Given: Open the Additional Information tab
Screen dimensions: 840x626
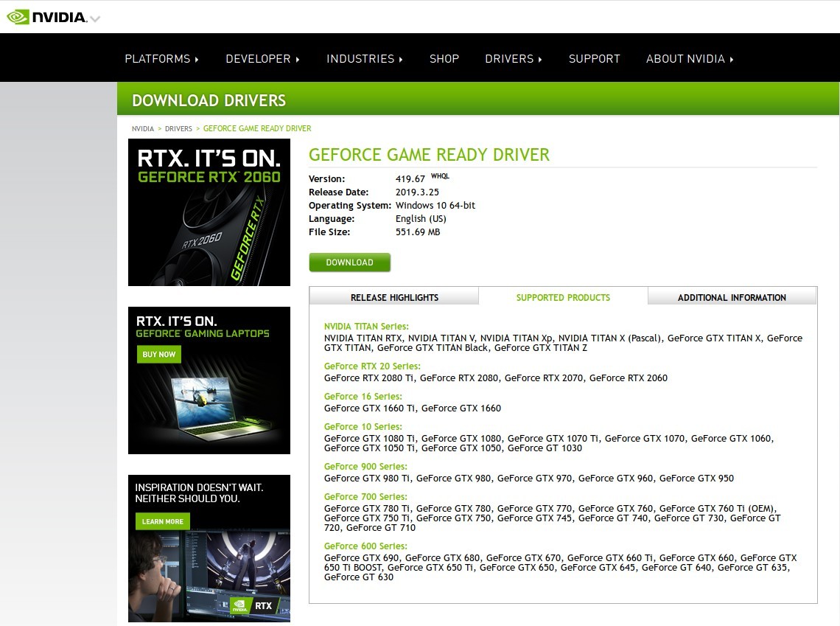Looking at the screenshot, I should tap(732, 297).
